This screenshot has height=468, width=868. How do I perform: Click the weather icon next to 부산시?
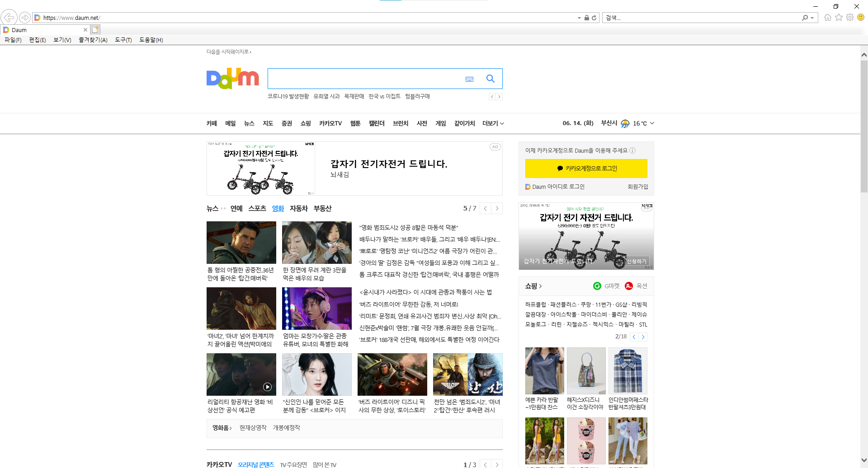click(625, 123)
